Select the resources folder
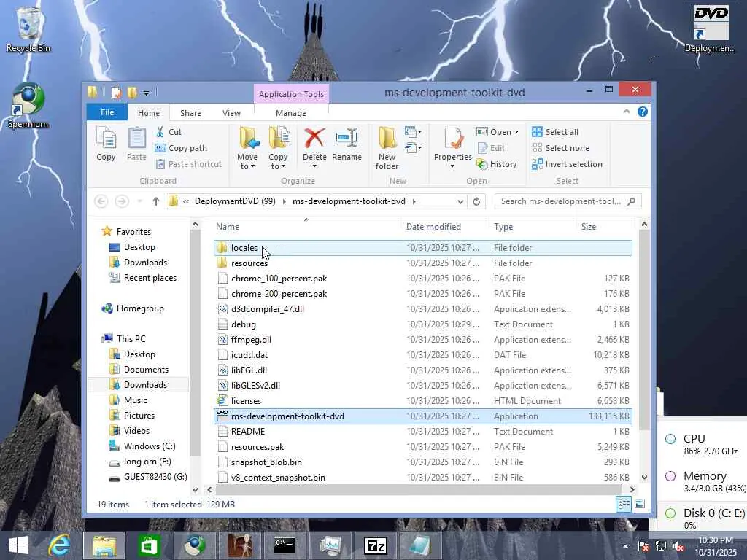Viewport: 747px width, 560px height. [x=422, y=262]
